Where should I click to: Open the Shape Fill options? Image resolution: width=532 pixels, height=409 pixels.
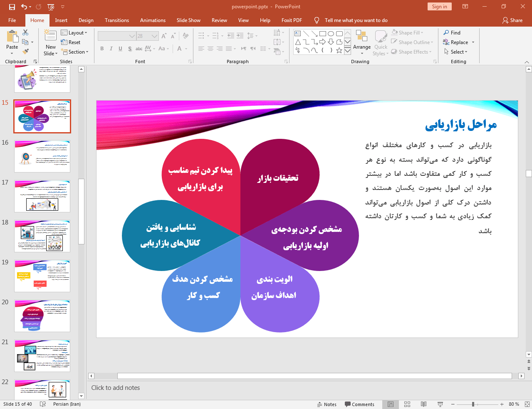click(x=408, y=32)
